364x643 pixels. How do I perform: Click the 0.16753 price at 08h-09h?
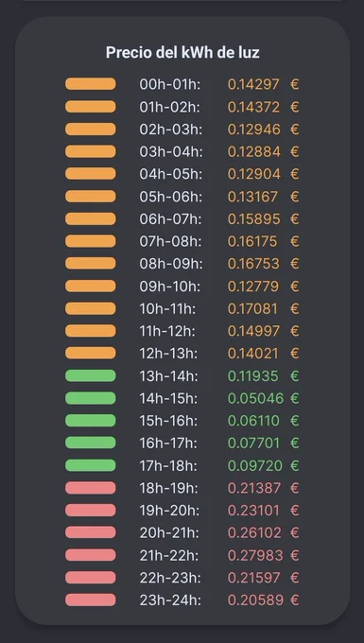click(253, 264)
